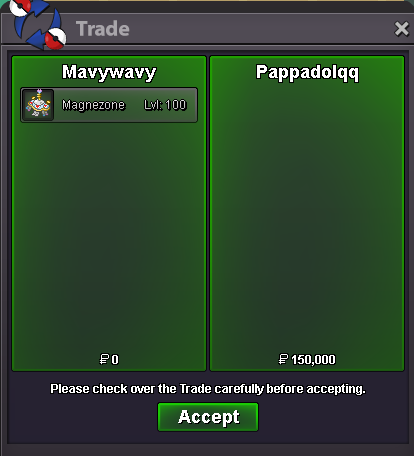Screen dimensions: 414x456
Task: Click the Pokédollar symbol beside 150,000
Action: tap(283, 359)
